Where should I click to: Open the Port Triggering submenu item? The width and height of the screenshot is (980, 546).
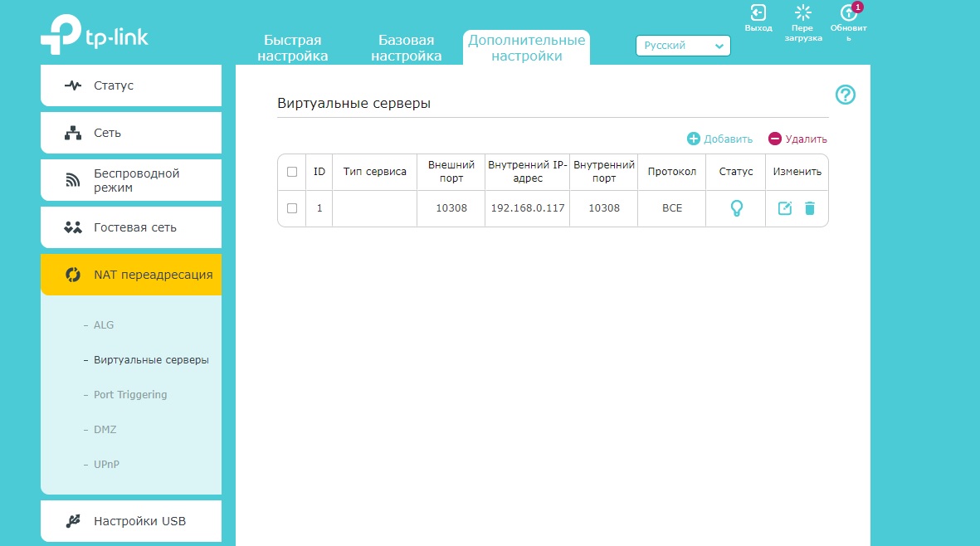coord(130,395)
